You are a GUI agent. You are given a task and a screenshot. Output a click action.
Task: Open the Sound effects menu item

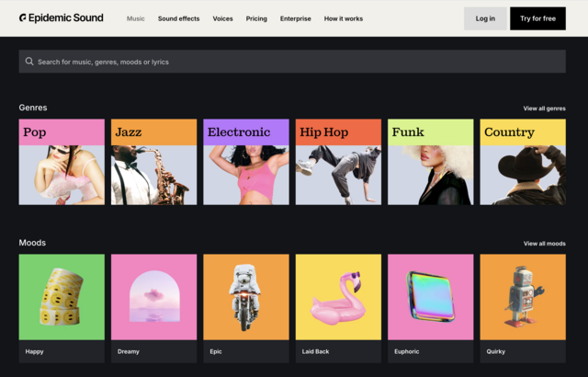(x=178, y=18)
